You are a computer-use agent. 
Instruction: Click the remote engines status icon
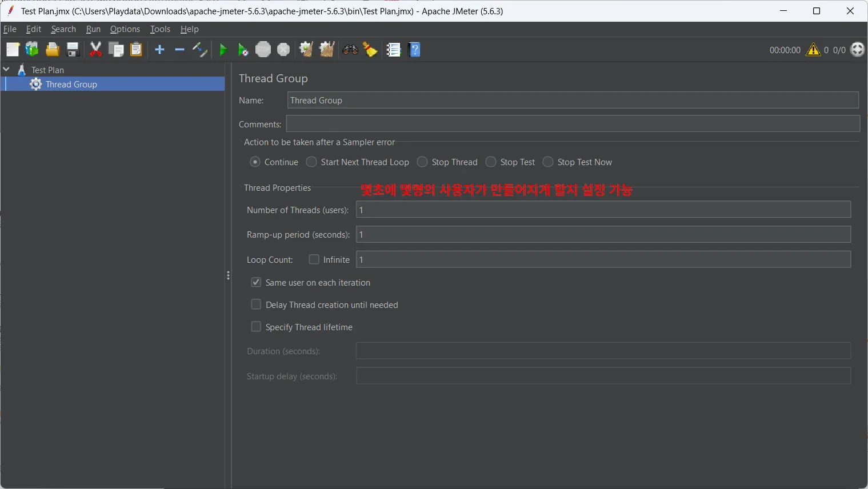pyautogui.click(x=858, y=50)
